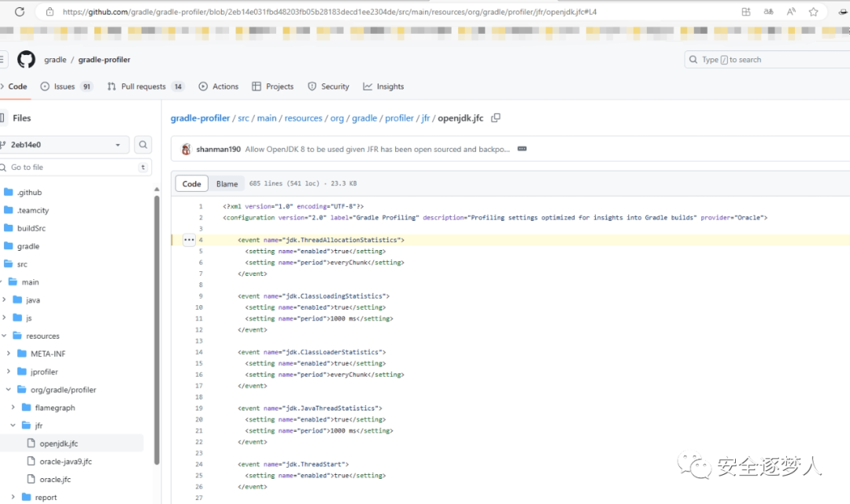850x504 pixels.
Task: Open the Security tab
Action: [328, 86]
